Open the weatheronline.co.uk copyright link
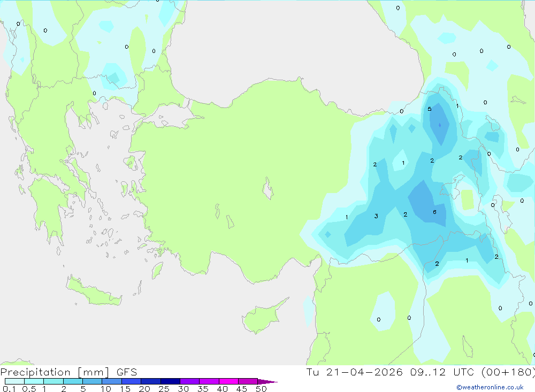Viewport: 535px width, 392px height. point(490,387)
